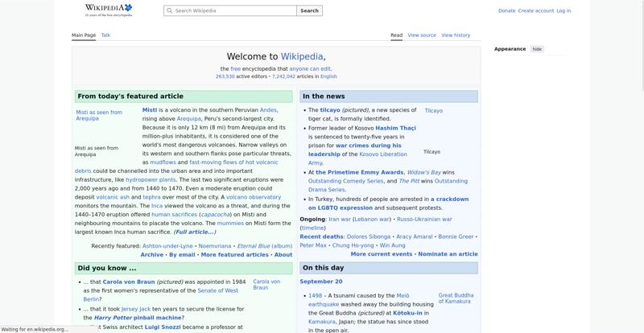Open the Ashton-under-Lyne link

[x=167, y=246]
